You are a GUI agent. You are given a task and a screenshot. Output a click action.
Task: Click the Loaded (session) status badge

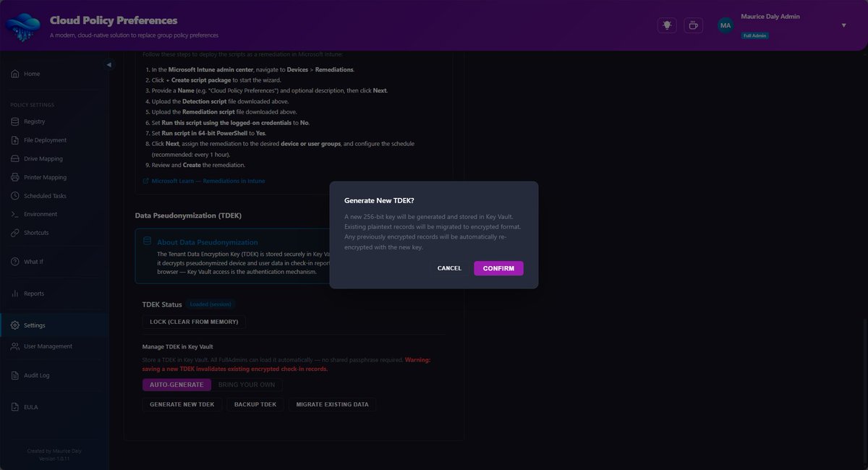[211, 304]
